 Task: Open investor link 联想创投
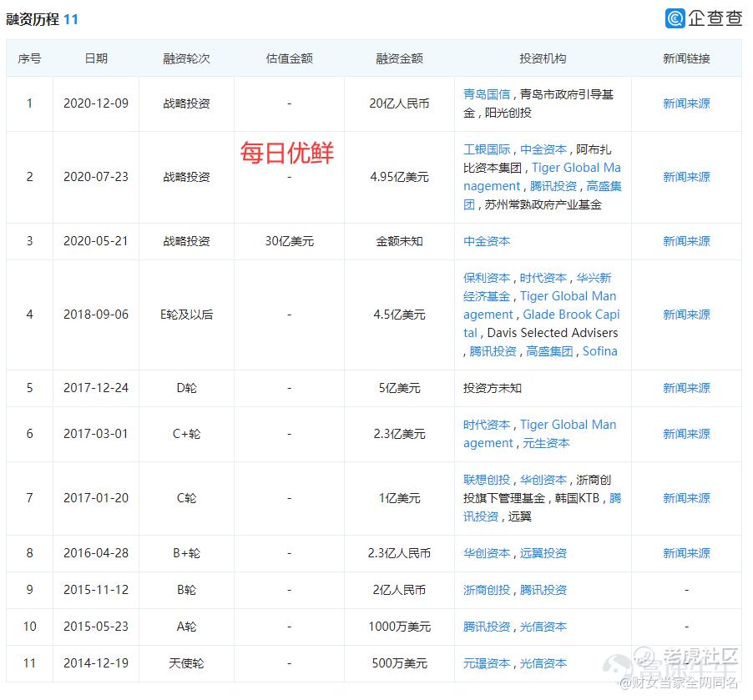[x=487, y=480]
